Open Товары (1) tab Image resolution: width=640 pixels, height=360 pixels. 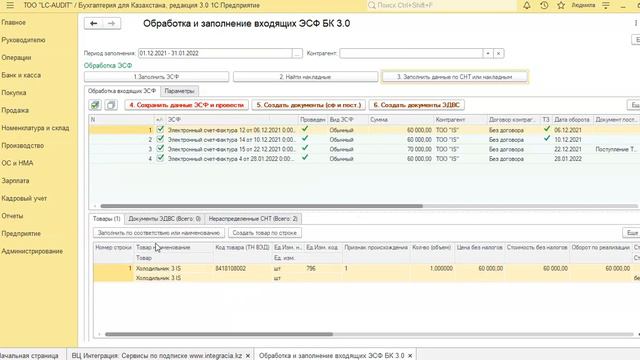[x=107, y=219]
